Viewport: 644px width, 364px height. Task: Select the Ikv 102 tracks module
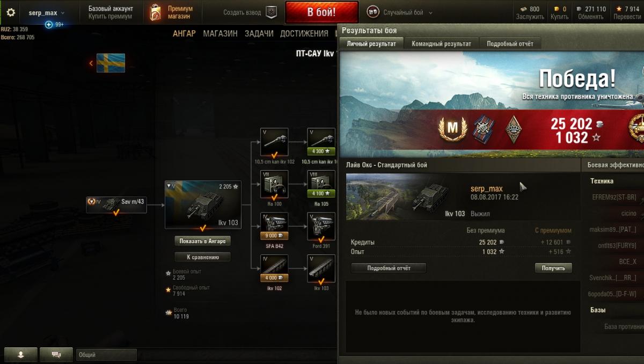pyautogui.click(x=274, y=269)
